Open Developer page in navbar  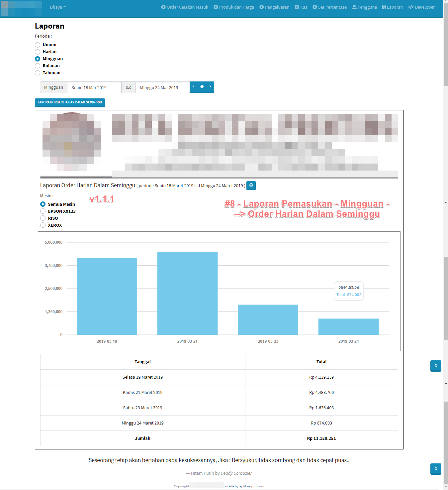pos(421,7)
